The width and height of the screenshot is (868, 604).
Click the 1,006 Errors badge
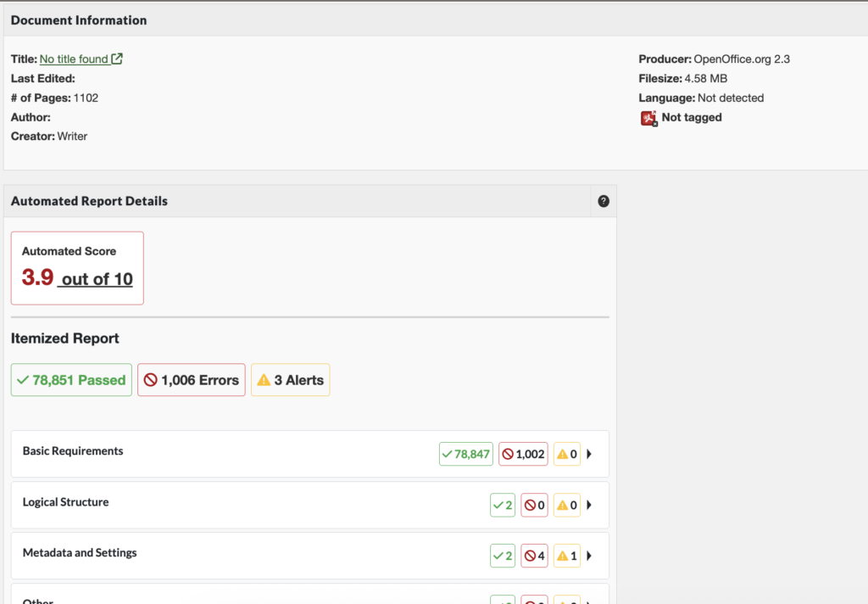point(191,379)
